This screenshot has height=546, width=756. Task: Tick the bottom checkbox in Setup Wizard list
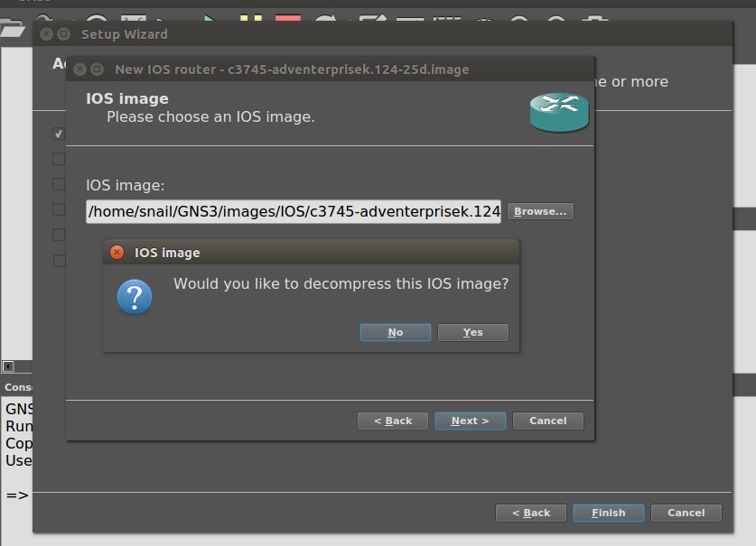(59, 261)
